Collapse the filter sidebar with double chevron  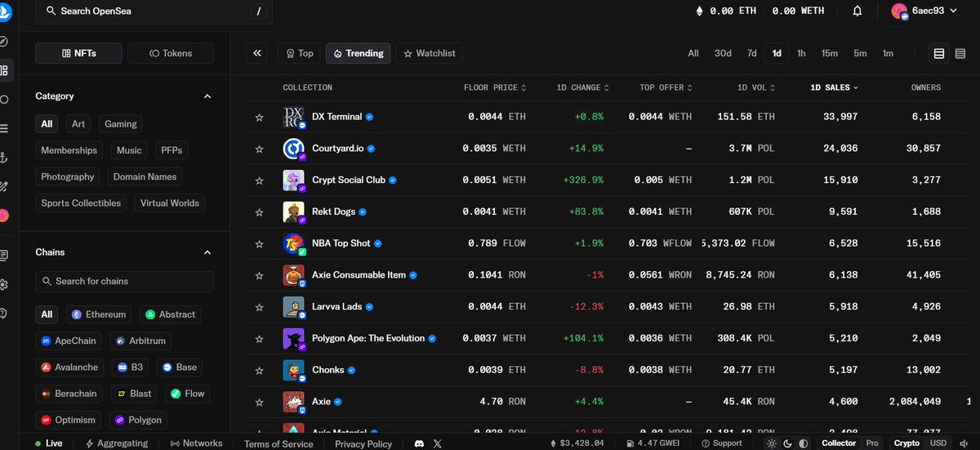(257, 53)
